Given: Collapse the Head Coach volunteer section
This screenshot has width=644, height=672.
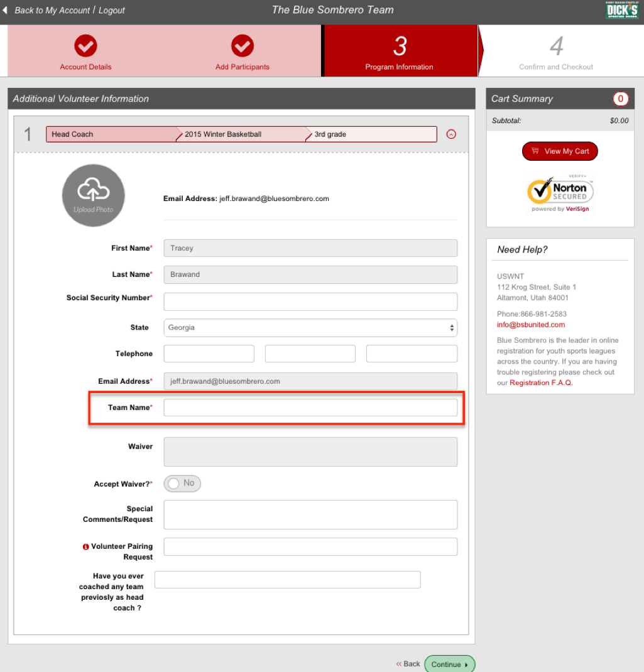Looking at the screenshot, I should tap(450, 134).
